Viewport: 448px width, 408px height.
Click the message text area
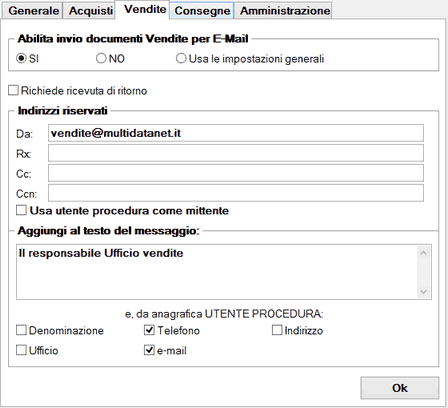tap(217, 272)
